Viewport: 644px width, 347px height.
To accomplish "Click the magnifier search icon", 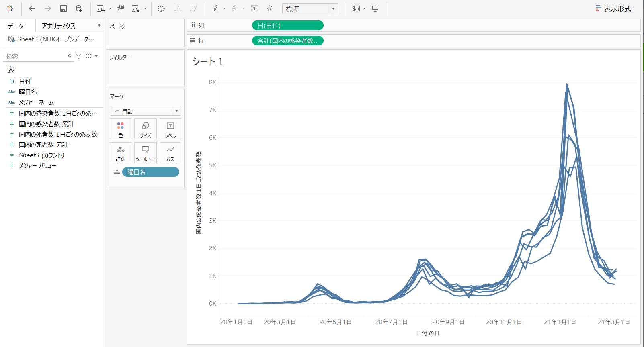I will (x=69, y=56).
